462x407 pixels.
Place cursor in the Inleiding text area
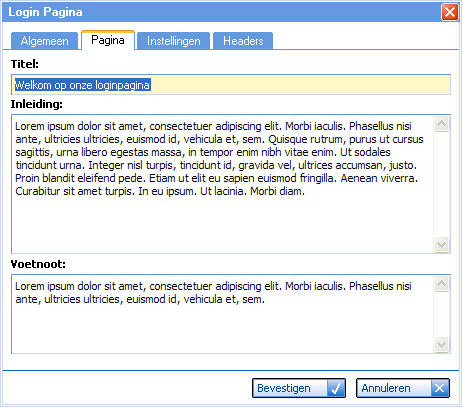[x=223, y=184]
